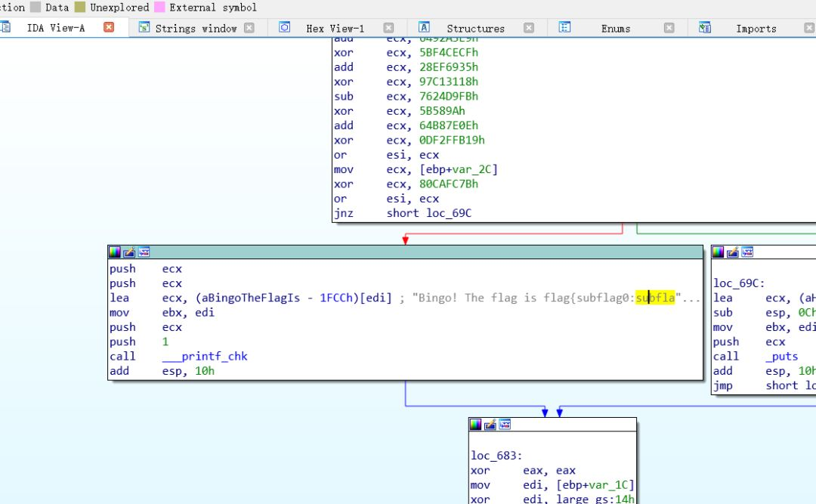This screenshot has width=816, height=504.
Task: Switch to the Strings window tab
Action: coord(196,29)
